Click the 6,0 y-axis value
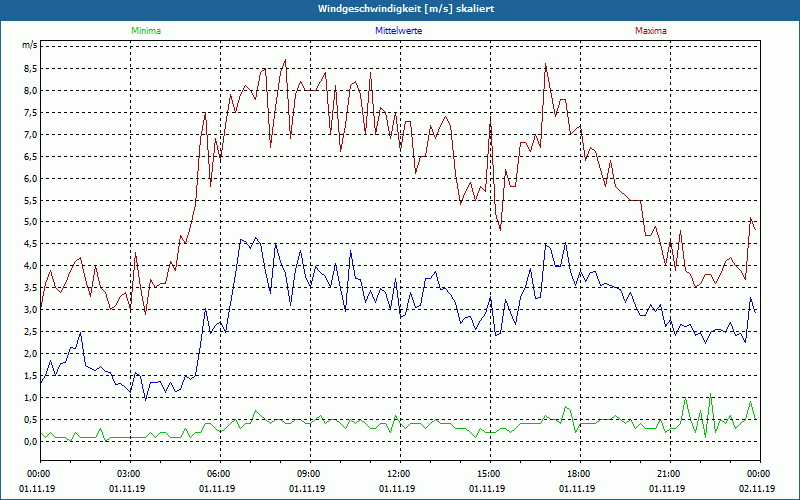 point(29,178)
